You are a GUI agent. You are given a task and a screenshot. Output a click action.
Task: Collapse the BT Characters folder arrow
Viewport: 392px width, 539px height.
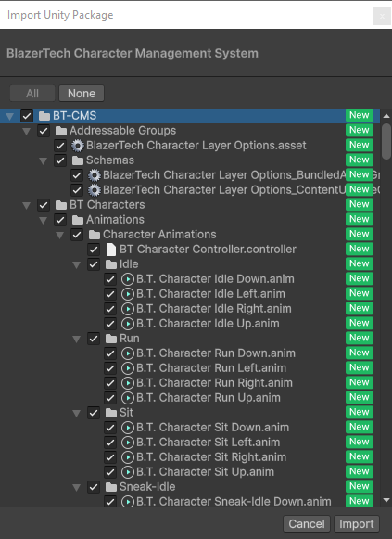click(x=27, y=206)
